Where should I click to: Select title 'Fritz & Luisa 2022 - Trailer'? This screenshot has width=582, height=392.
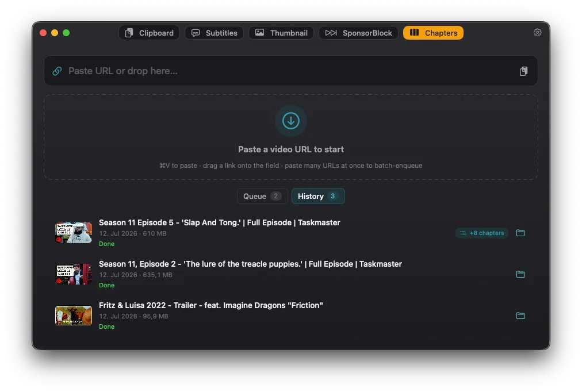pyautogui.click(x=211, y=305)
